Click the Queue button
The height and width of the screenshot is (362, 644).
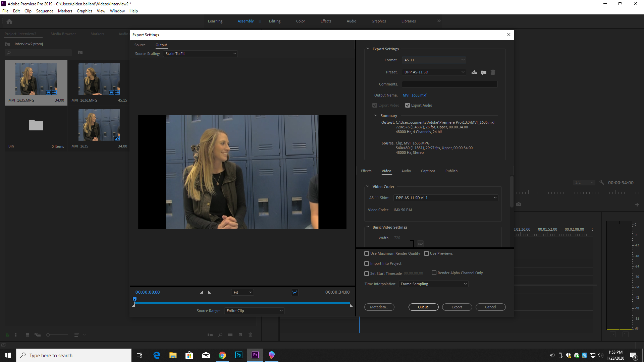423,307
